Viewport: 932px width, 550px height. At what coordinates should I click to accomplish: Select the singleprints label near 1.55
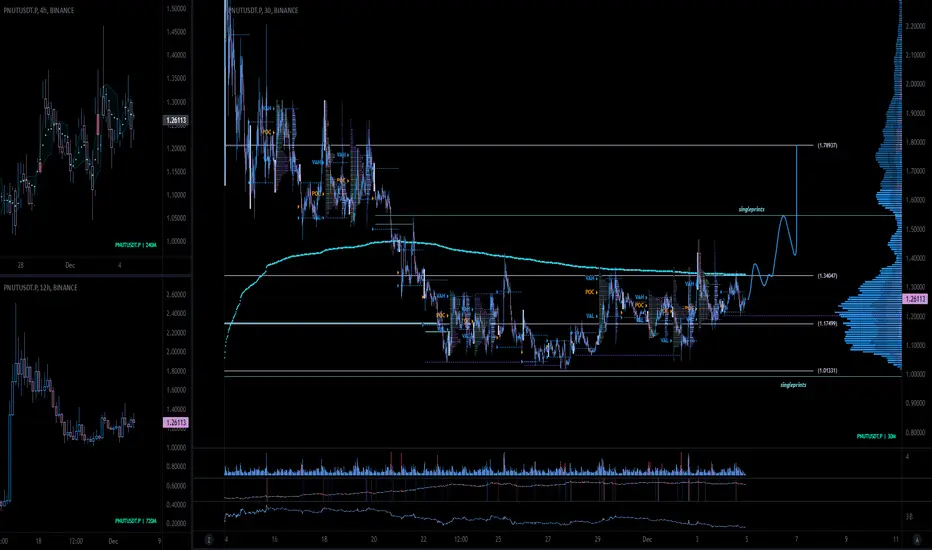(751, 209)
